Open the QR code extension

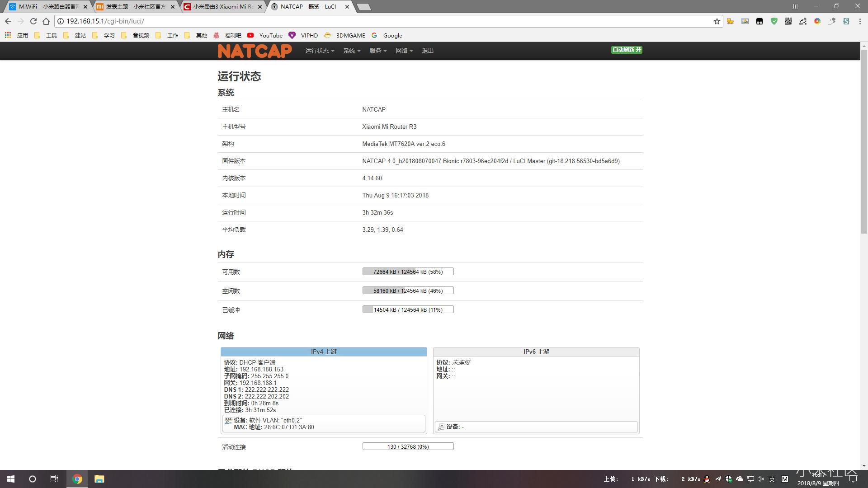point(788,21)
